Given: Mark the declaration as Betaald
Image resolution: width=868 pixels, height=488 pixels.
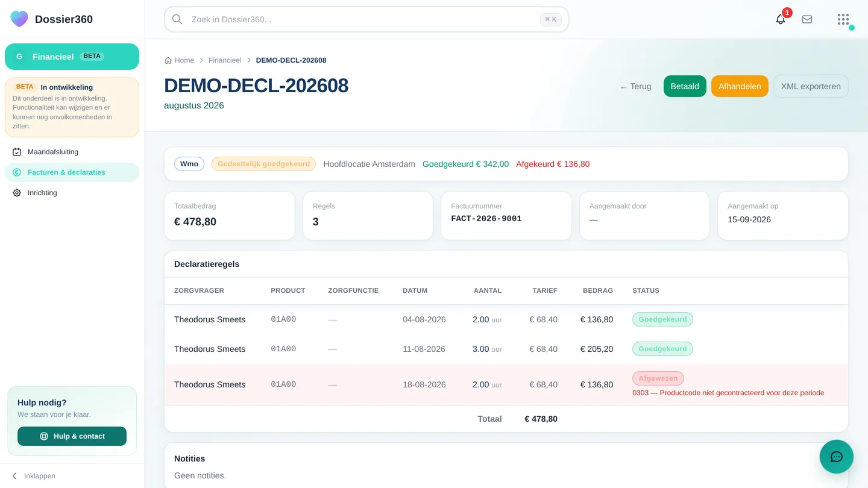Looking at the screenshot, I should click(x=685, y=86).
